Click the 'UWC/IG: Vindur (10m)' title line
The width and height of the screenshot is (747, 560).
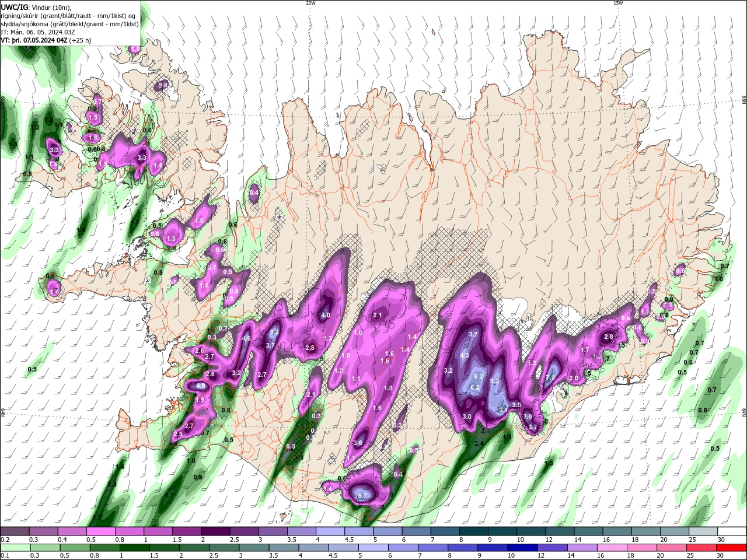36,7
